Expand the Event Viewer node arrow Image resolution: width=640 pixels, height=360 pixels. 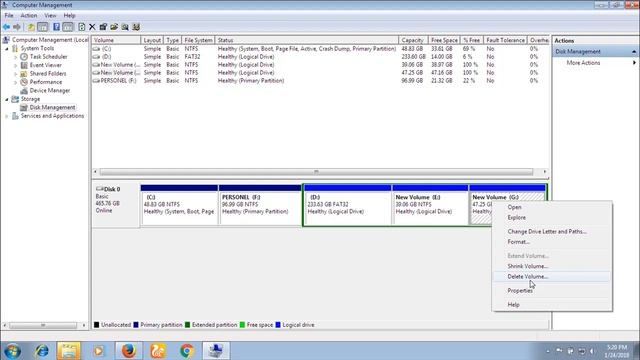pos(16,65)
